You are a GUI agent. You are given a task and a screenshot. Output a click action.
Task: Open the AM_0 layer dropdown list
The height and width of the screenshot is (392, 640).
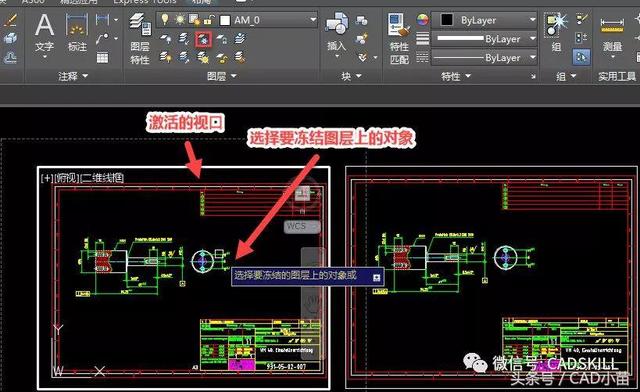313,19
